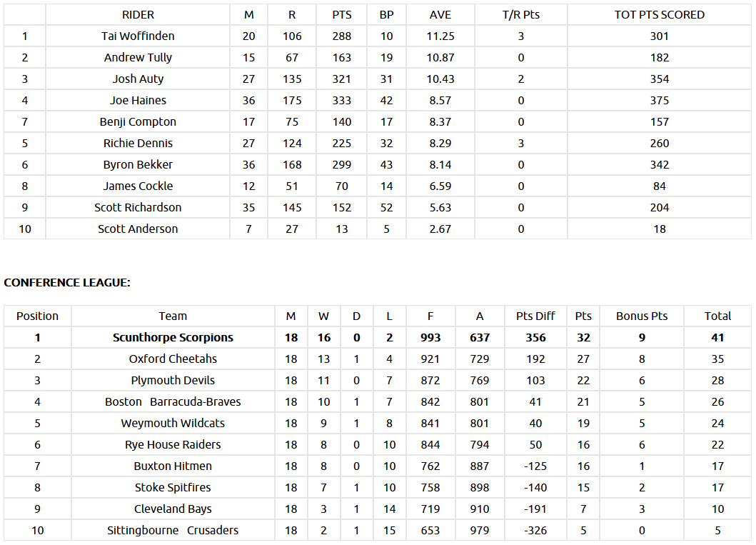Click the Weymouth Wildcats team cell

coord(173,423)
